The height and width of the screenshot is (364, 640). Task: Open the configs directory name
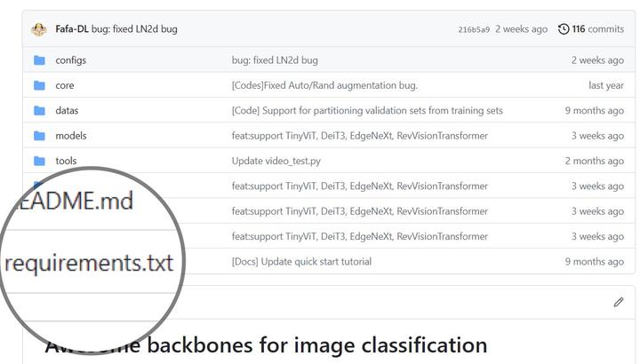[71, 60]
